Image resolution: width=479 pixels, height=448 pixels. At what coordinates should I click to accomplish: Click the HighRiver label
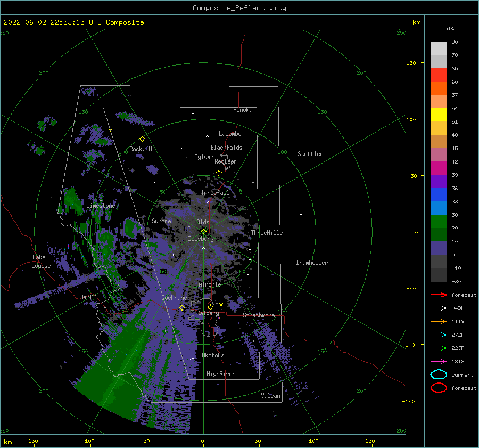(221, 374)
